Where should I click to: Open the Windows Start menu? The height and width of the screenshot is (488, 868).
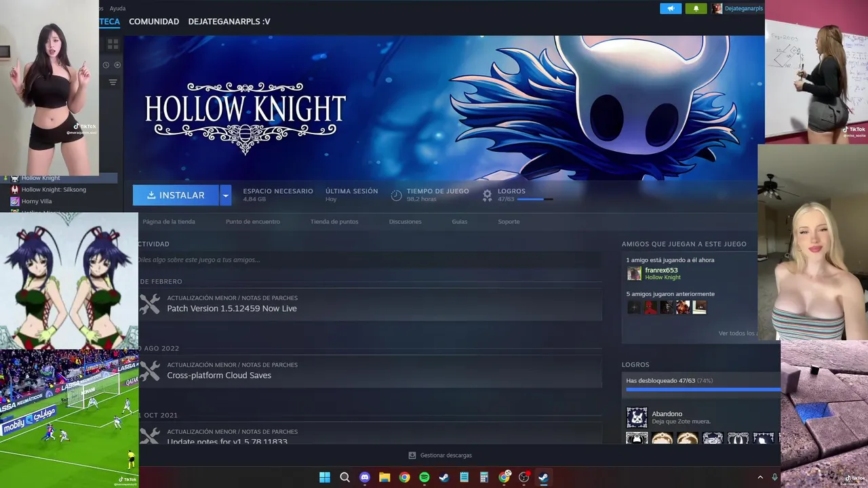click(325, 477)
